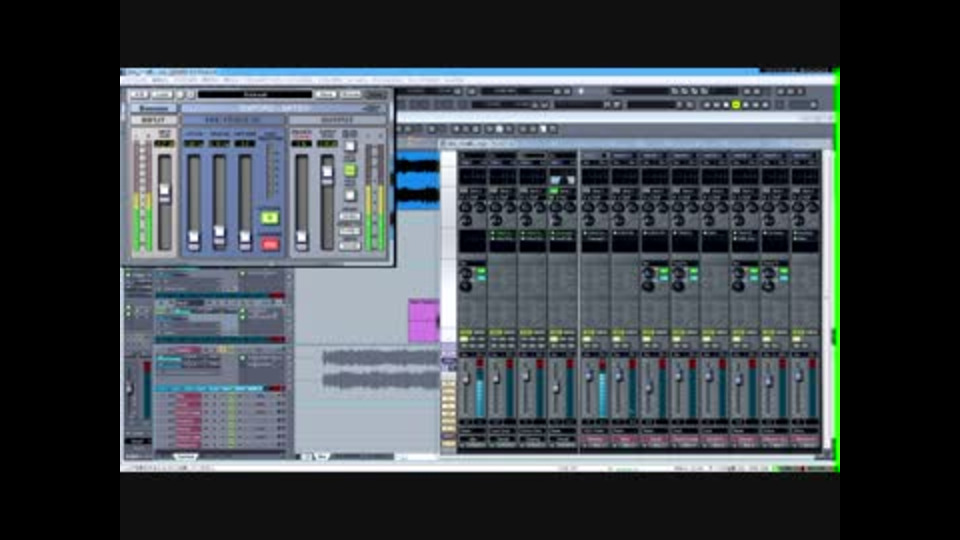This screenshot has width=960, height=540.
Task: Click the last button on plugin header bar
Action: click(375, 94)
